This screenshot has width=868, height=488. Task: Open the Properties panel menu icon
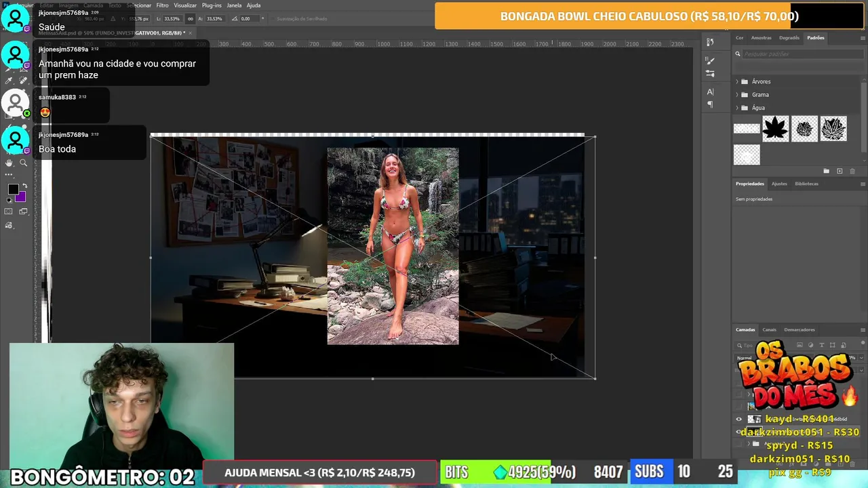pyautogui.click(x=863, y=184)
